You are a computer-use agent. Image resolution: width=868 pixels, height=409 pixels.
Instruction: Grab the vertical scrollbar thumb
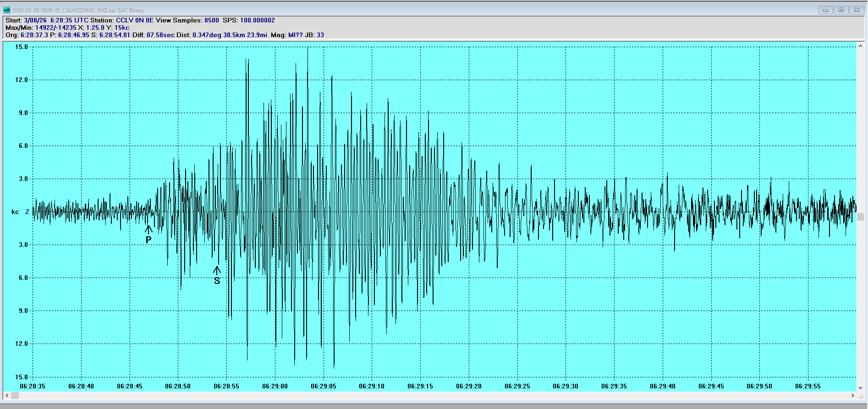pos(860,217)
